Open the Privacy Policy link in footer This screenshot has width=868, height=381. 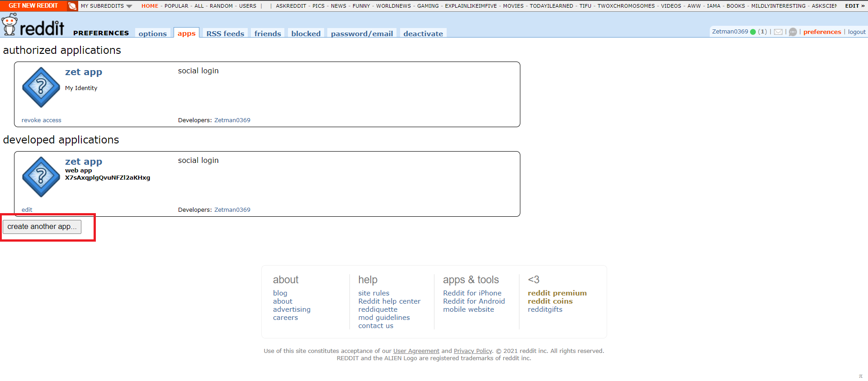click(472, 351)
